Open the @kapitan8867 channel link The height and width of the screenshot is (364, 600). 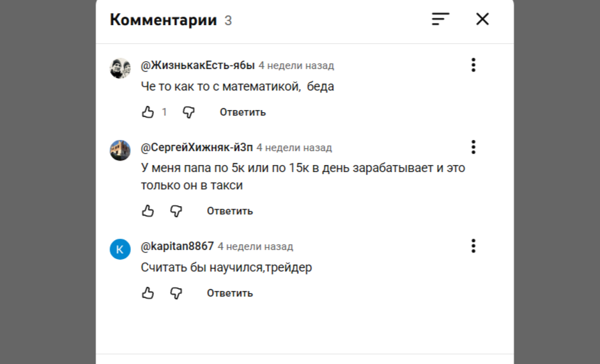[177, 246]
